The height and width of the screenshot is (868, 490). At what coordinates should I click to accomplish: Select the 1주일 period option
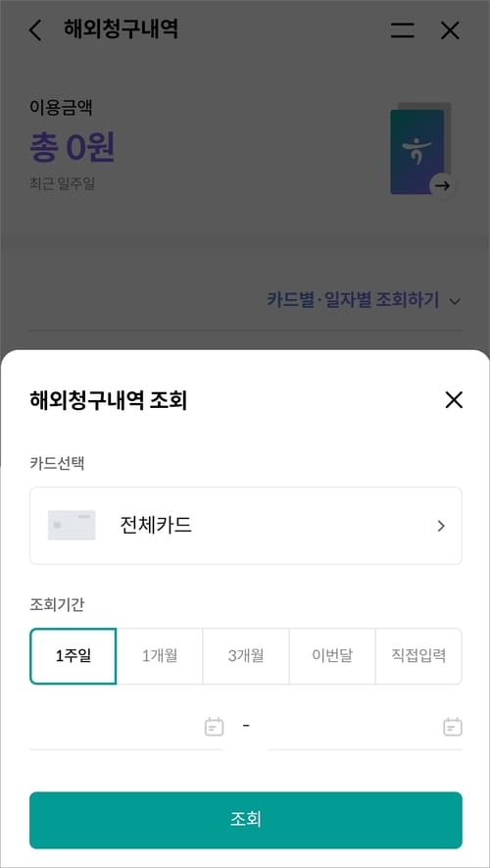(73, 656)
